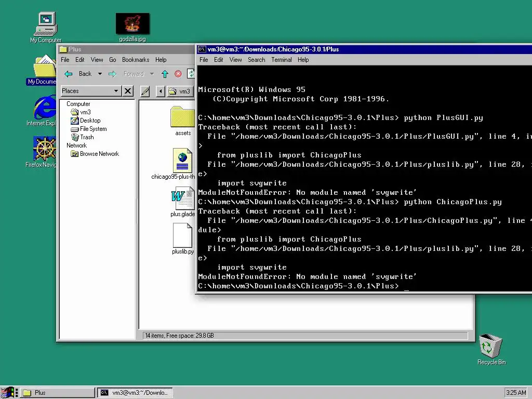Select File System in Places sidebar

point(88,129)
